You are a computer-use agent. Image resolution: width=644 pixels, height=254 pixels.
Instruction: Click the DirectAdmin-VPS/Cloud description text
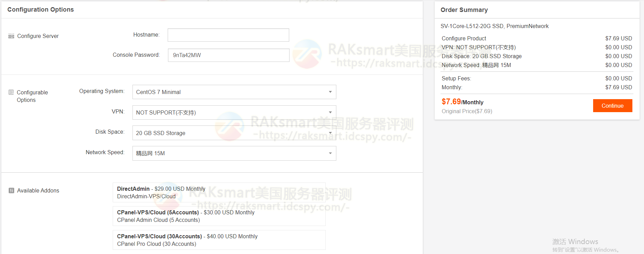click(146, 196)
